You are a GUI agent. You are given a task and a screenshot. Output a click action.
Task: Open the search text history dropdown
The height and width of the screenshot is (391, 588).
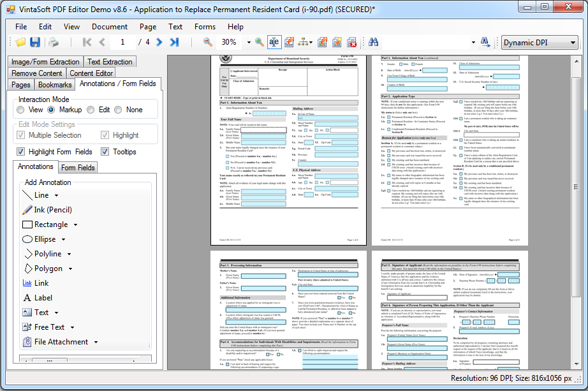(x=473, y=42)
